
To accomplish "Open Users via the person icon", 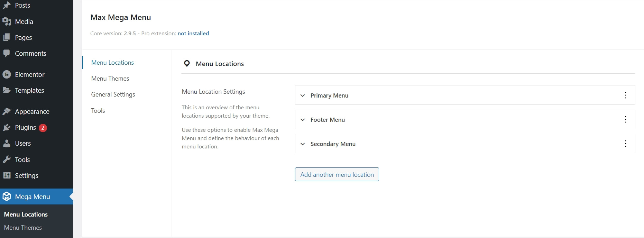I will pos(7,143).
